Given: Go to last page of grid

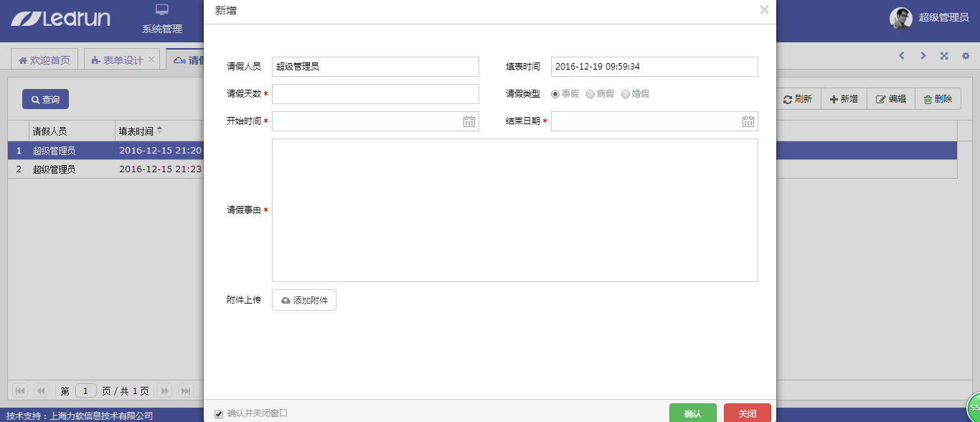Looking at the screenshot, I should tap(186, 390).
